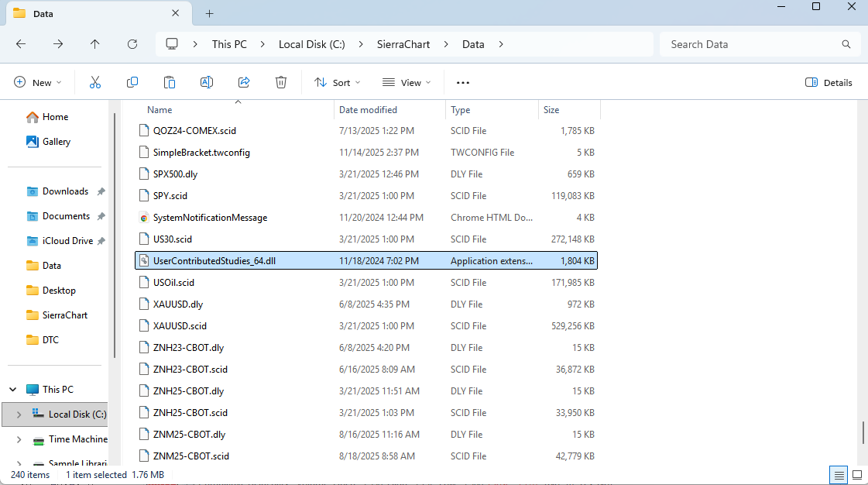Open the New dropdown menu

38,82
